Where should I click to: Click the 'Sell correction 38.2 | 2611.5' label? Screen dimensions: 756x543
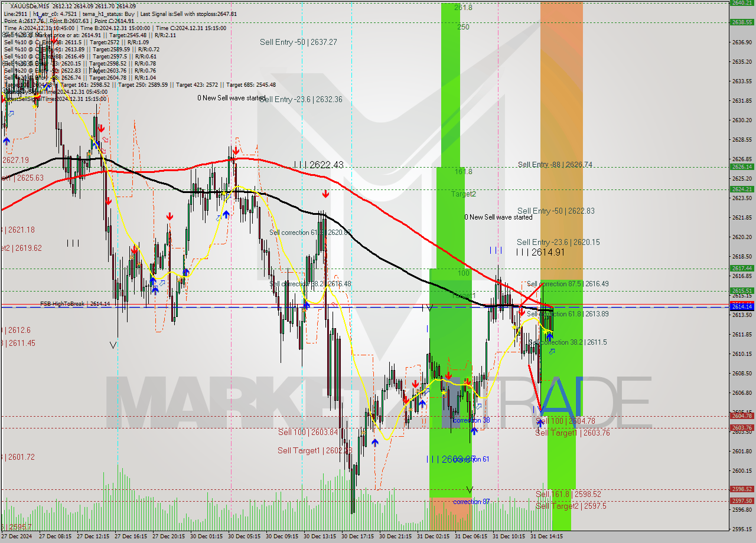click(x=568, y=342)
